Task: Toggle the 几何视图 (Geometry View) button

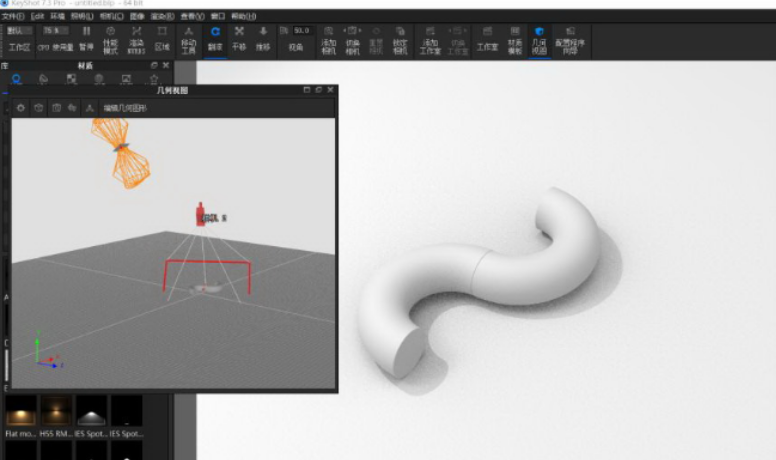Action: (x=540, y=38)
